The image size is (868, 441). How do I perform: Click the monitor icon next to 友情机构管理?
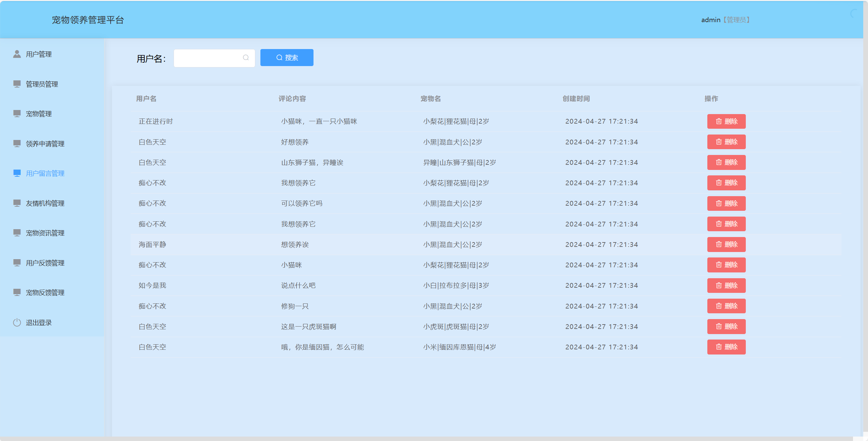click(x=17, y=203)
